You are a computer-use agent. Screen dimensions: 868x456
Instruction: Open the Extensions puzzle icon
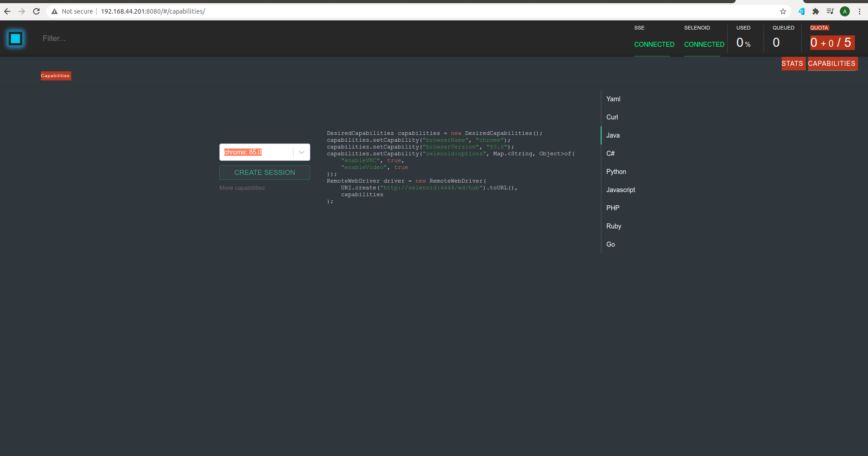point(816,11)
